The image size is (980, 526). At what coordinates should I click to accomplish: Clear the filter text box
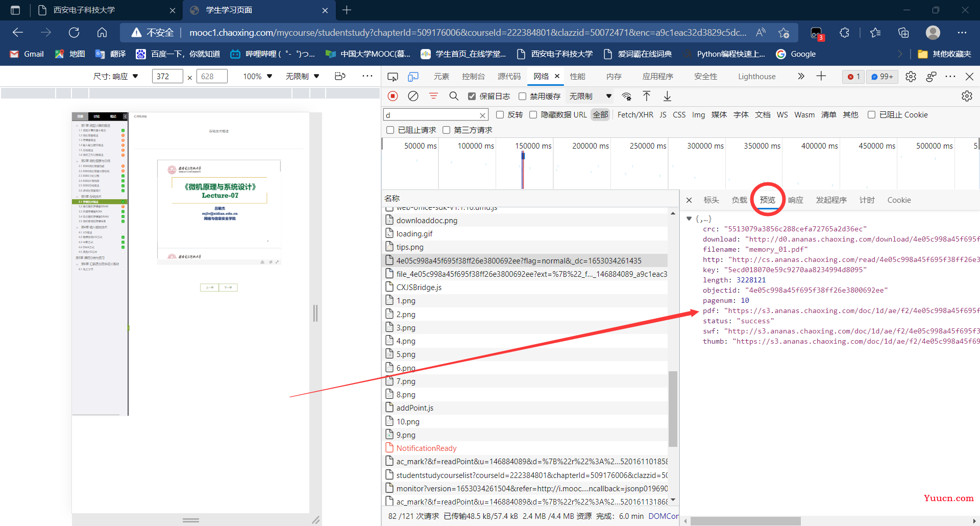[482, 115]
